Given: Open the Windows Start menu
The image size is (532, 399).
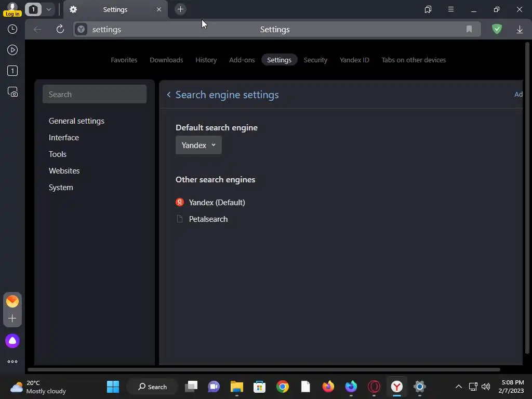Looking at the screenshot, I should pos(113,387).
